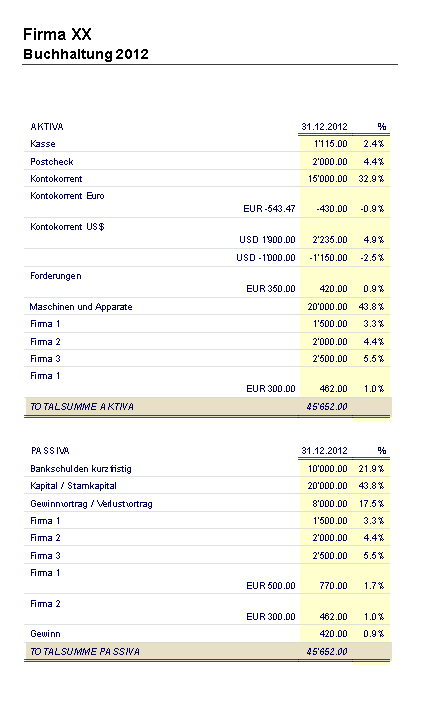This screenshot has height=702, width=423.
Task: Select TOTALSUMME AKTIVA total row
Action: [x=208, y=407]
